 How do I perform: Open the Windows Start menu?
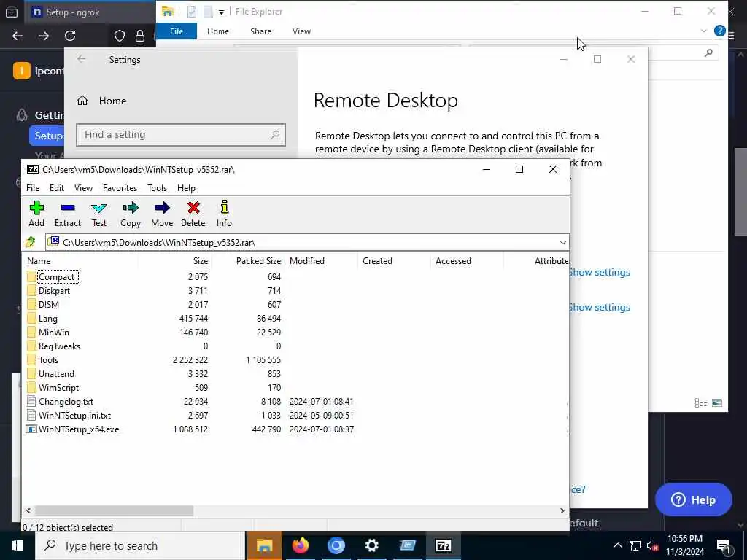coord(18,545)
